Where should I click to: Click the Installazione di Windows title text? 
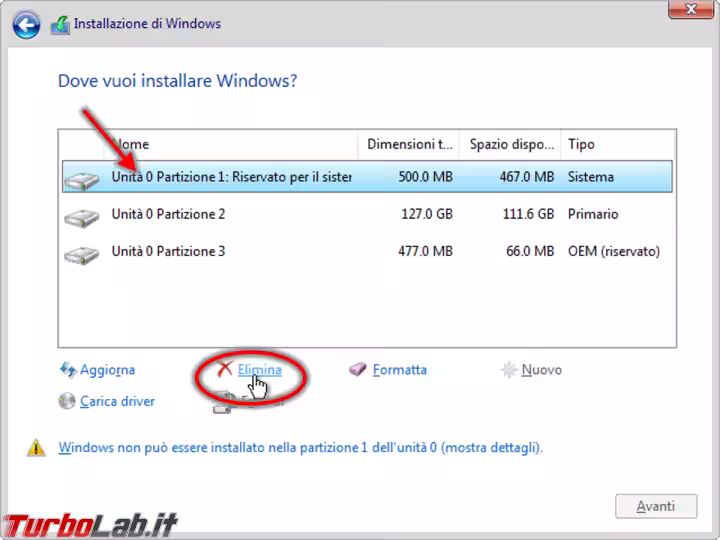pyautogui.click(x=147, y=23)
